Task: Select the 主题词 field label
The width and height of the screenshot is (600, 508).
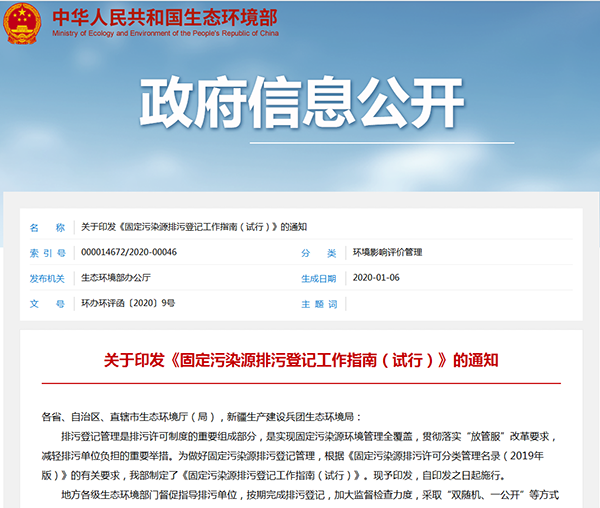Action: point(320,303)
